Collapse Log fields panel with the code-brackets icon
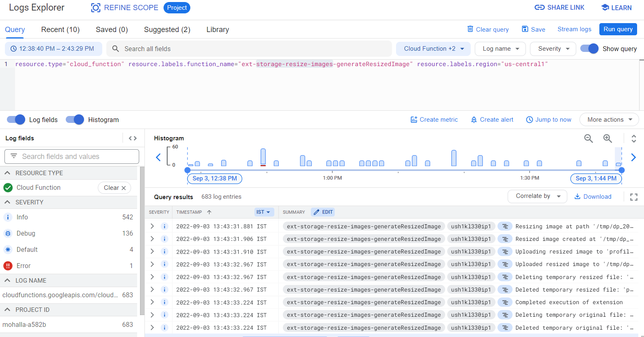Image resolution: width=644 pixels, height=337 pixels. click(x=133, y=138)
